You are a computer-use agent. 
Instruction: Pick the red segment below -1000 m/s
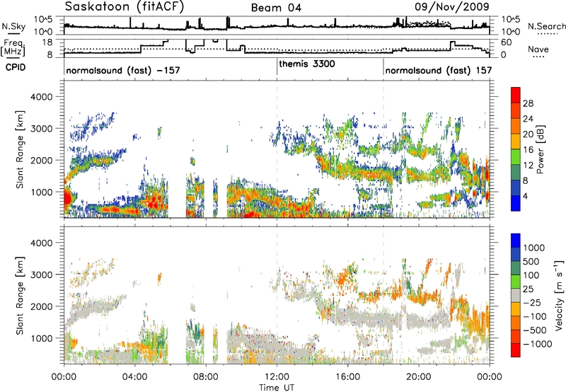[516, 350]
